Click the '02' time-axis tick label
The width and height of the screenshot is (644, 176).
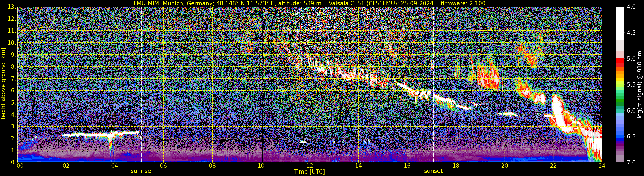point(66,166)
